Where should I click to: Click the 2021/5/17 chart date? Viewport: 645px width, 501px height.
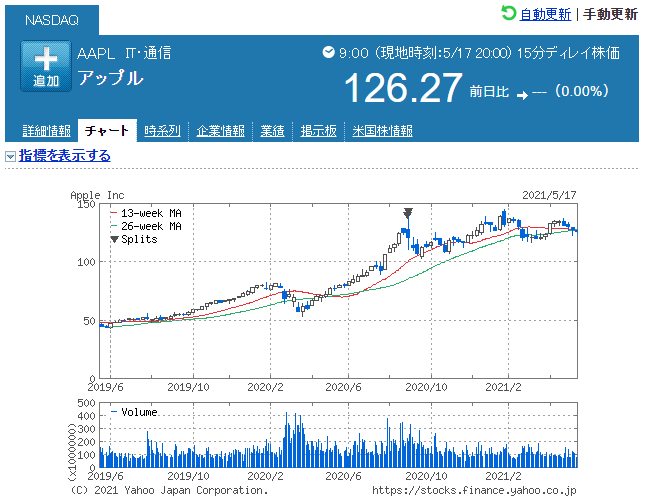[549, 195]
